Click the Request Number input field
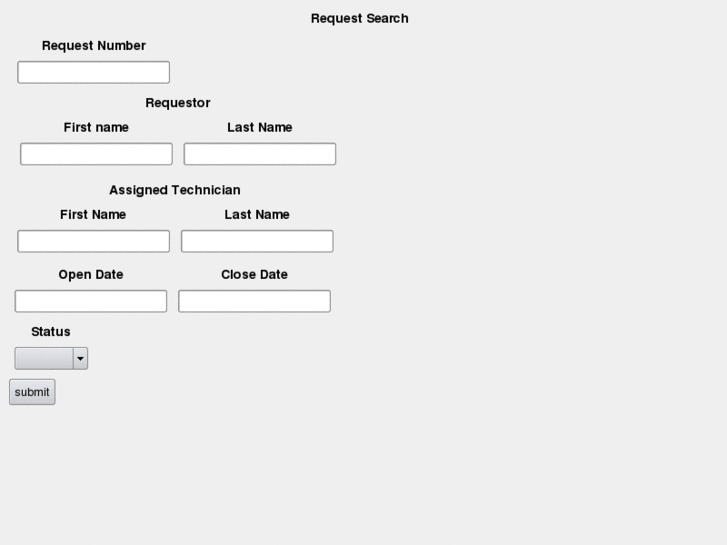Image resolution: width=727 pixels, height=545 pixels. tap(93, 72)
